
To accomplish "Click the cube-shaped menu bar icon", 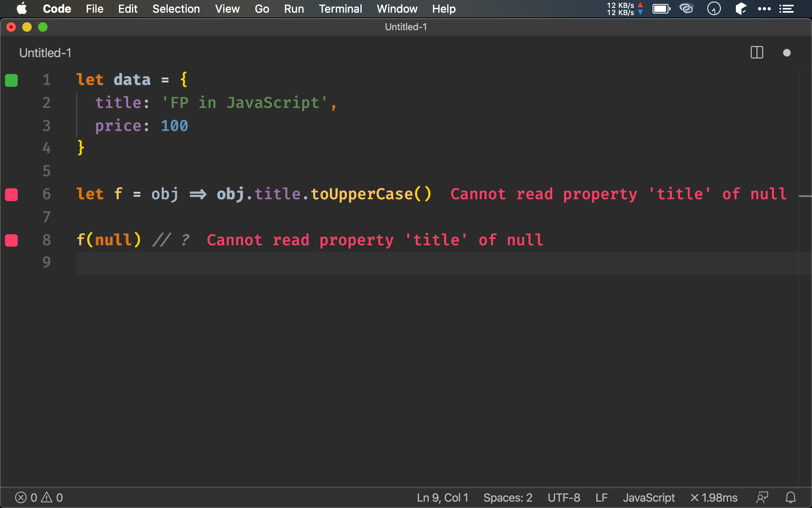I will pyautogui.click(x=741, y=8).
